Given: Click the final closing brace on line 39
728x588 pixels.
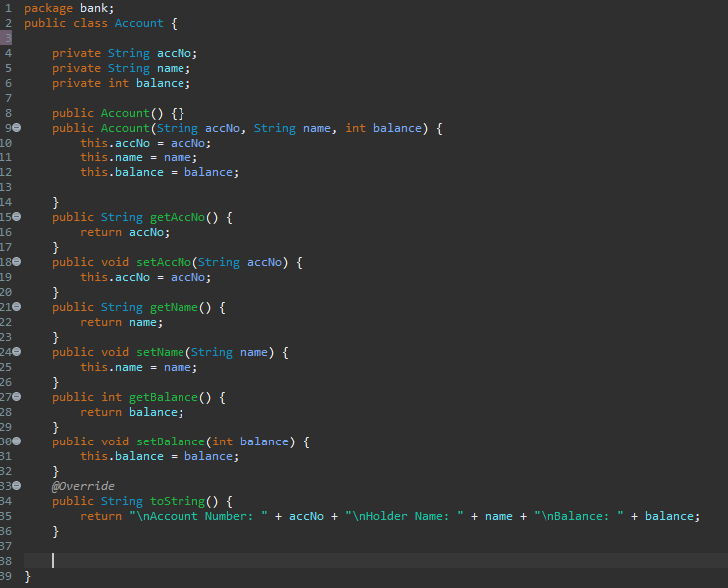Looking at the screenshot, I should coord(27,576).
